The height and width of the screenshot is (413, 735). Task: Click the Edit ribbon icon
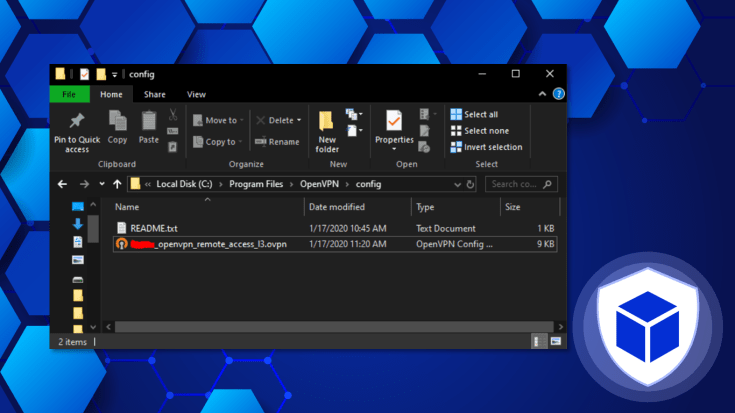425,130
